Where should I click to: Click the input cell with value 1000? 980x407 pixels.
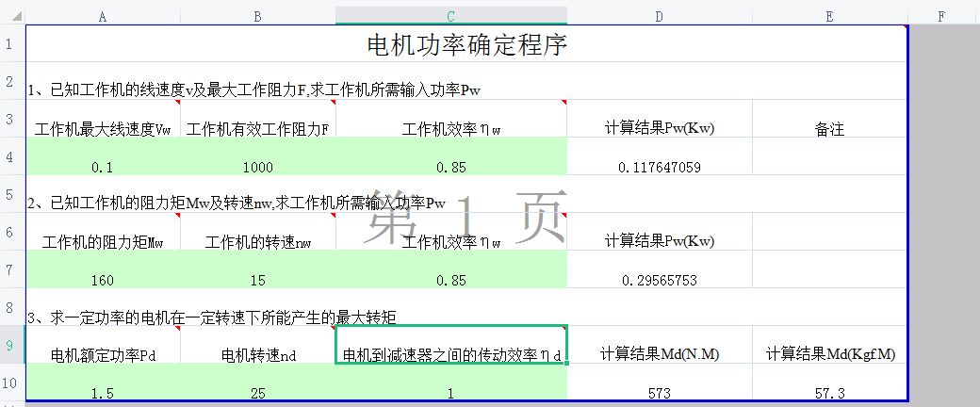[x=258, y=156]
